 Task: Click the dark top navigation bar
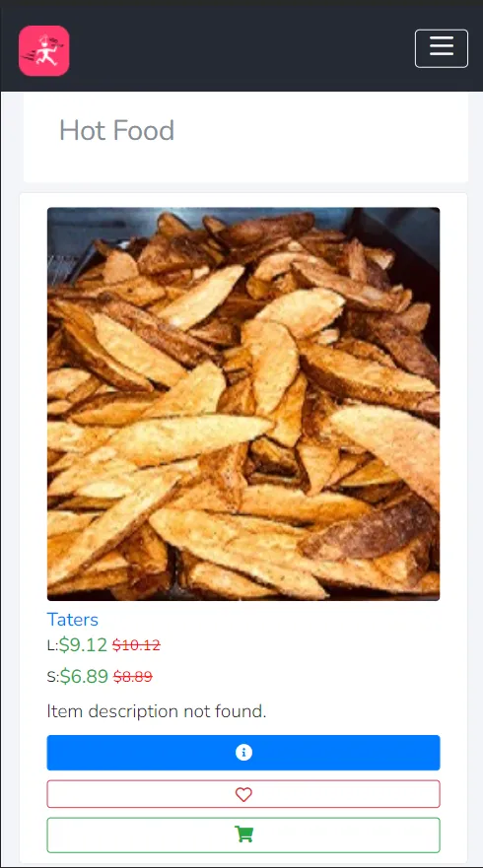coord(241,50)
